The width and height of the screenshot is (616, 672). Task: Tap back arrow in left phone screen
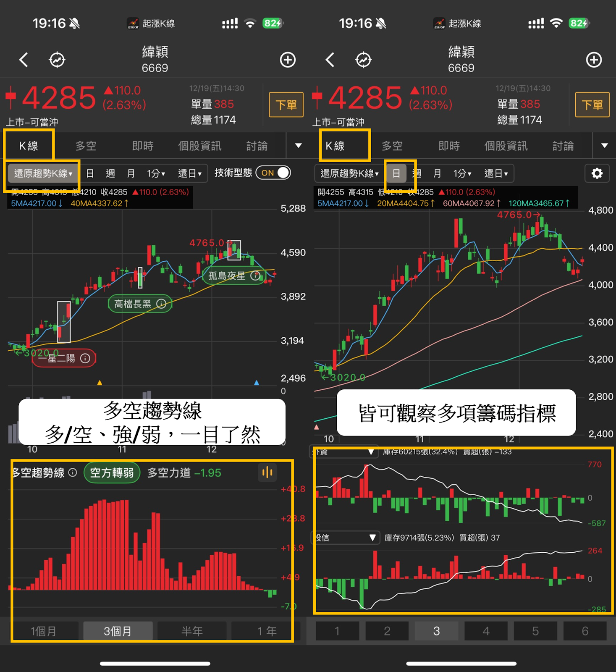(24, 60)
